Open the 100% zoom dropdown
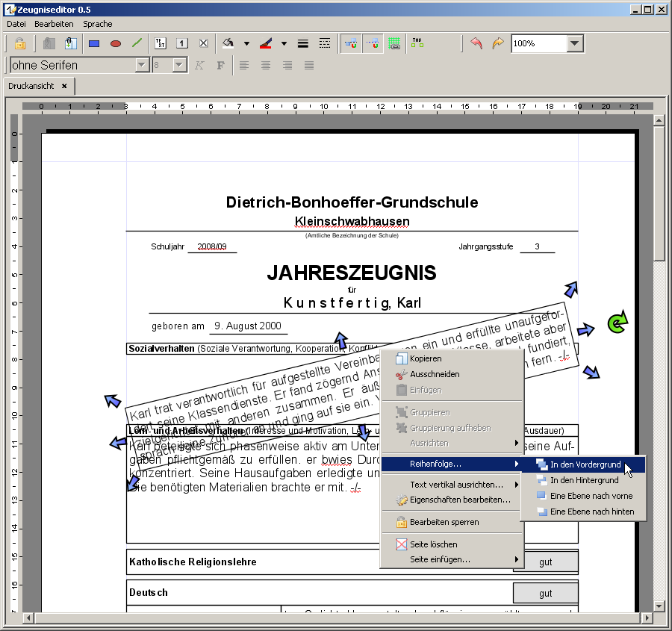672x631 pixels. 573,43
